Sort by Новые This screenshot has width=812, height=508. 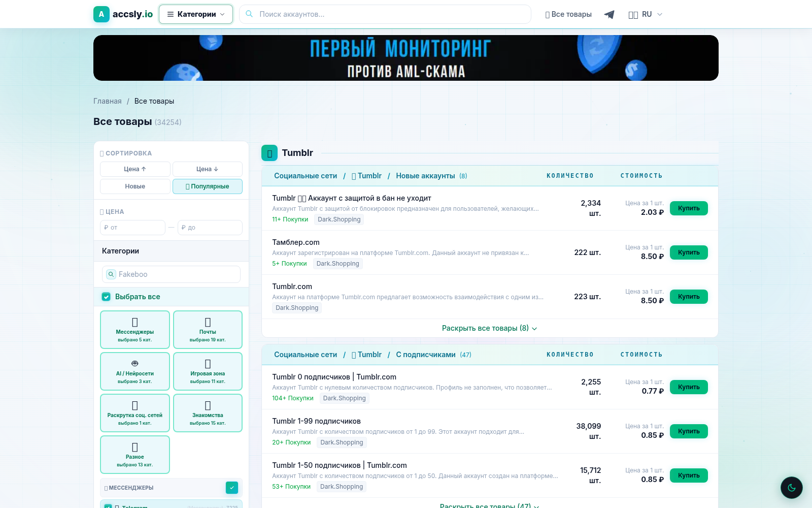pos(135,186)
